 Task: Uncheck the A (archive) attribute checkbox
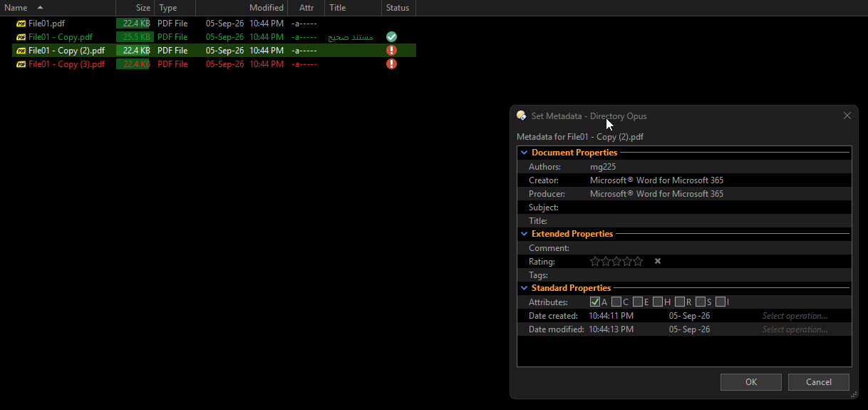(595, 302)
